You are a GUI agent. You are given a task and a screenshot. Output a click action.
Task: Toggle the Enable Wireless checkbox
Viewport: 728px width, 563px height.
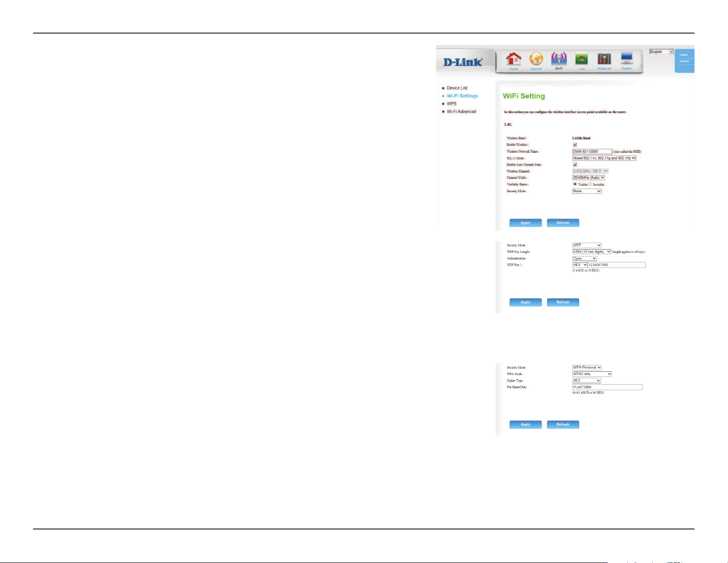tap(575, 145)
